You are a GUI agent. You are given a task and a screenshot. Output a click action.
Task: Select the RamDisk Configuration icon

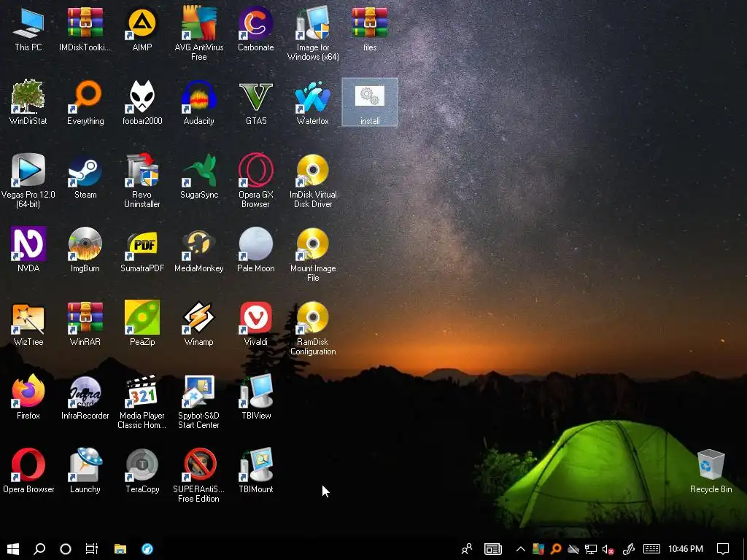313,318
